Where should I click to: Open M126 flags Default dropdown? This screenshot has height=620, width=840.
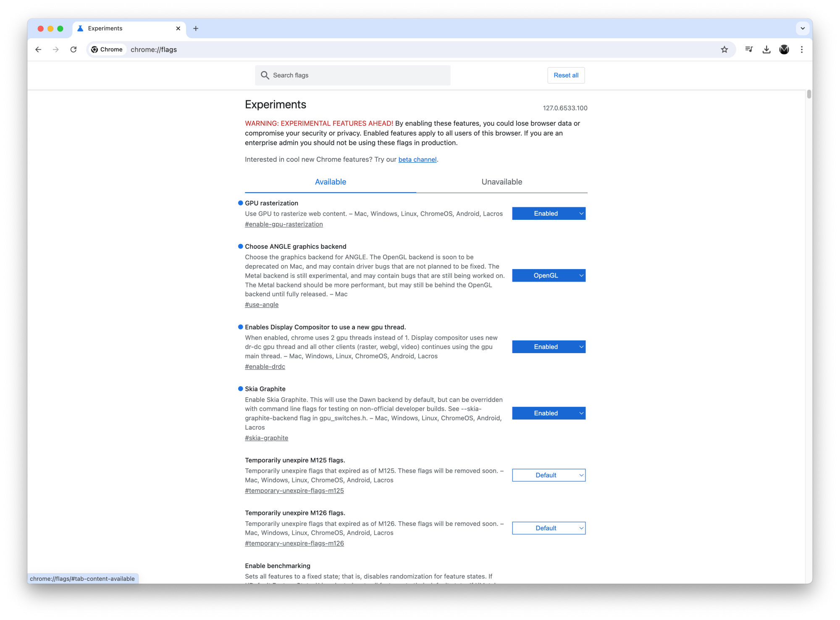coord(549,528)
